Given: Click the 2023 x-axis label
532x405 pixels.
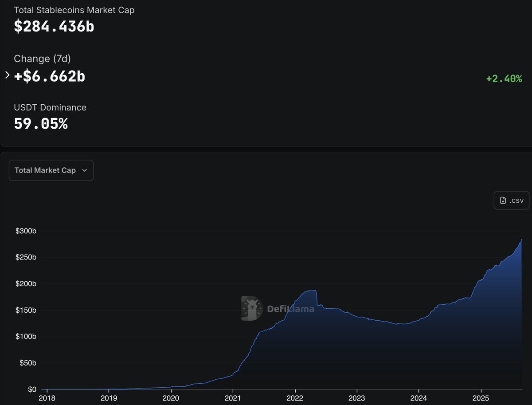Looking at the screenshot, I should 357,398.
